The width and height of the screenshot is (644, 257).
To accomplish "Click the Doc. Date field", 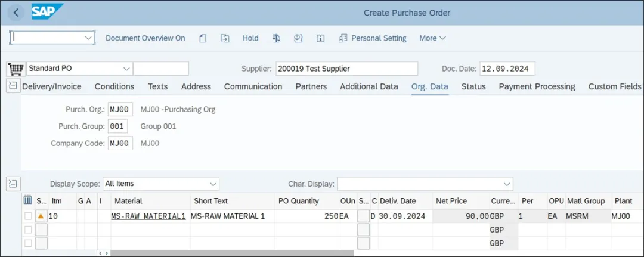I will pyautogui.click(x=507, y=69).
